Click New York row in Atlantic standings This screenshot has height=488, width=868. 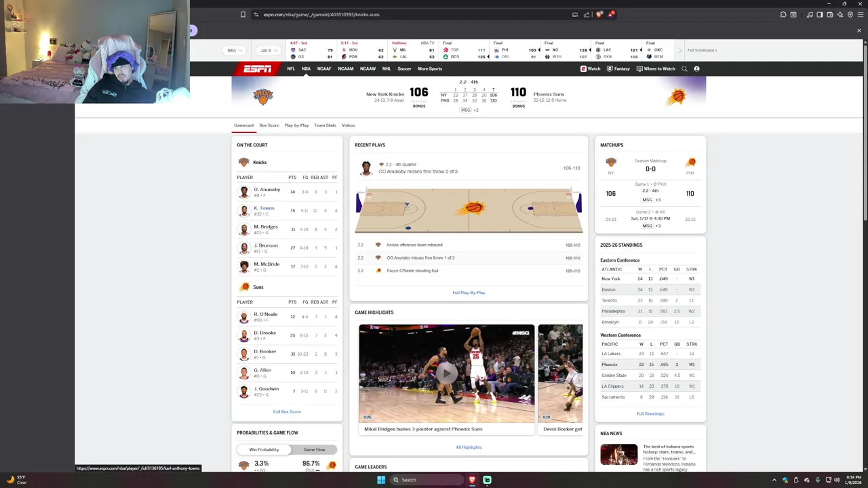(x=650, y=279)
